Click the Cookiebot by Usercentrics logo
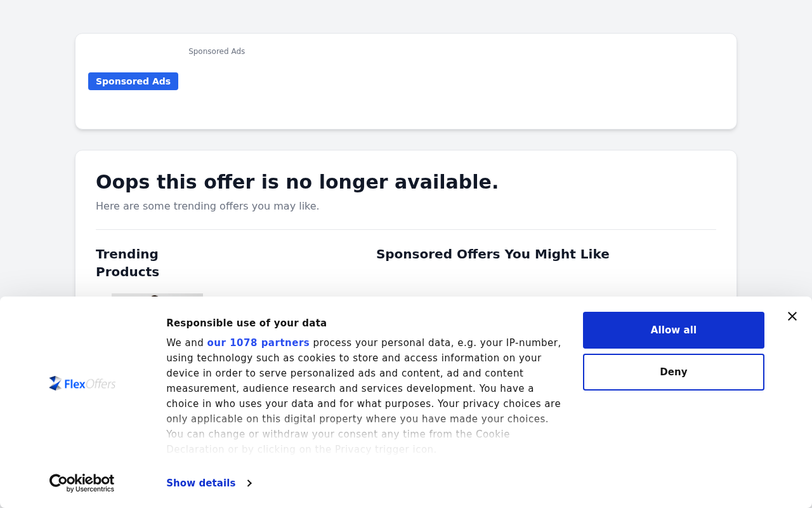Screen dimensions: 812x508 82,483
